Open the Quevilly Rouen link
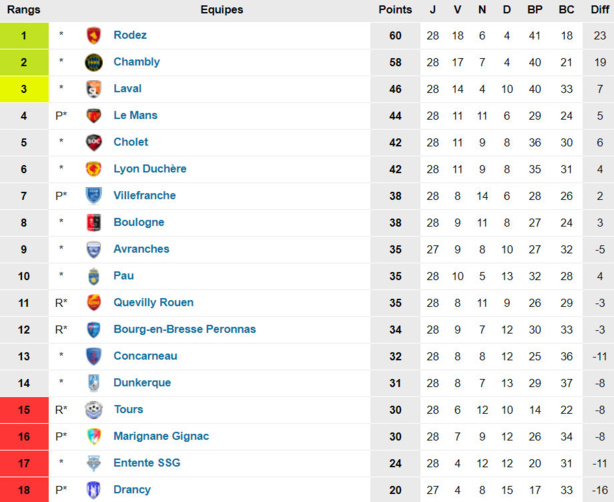Viewport: 614px width, 502px height. click(x=153, y=302)
